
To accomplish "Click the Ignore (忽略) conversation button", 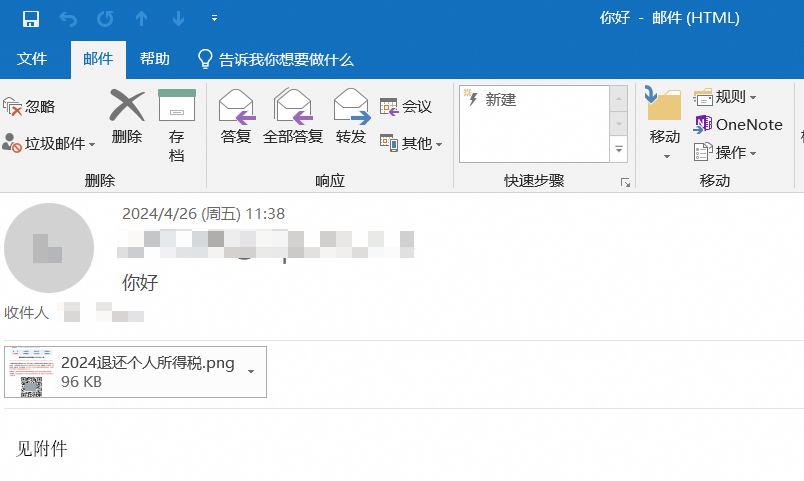I will point(29,106).
